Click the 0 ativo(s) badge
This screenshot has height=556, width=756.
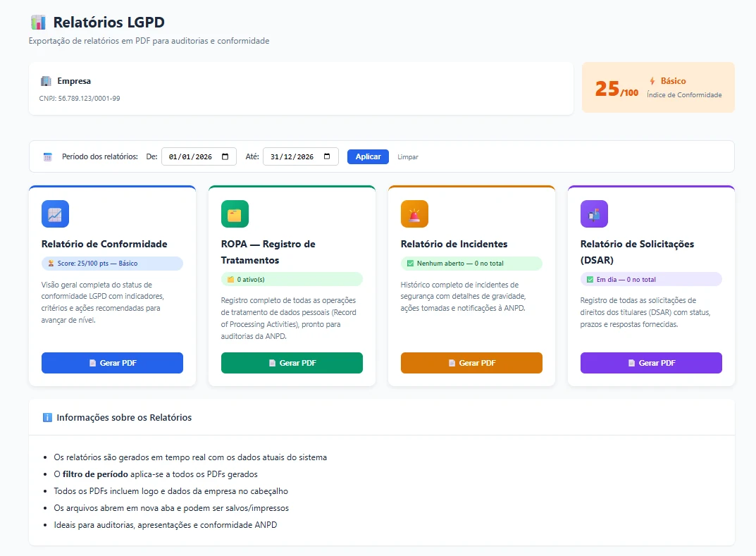click(x=292, y=280)
